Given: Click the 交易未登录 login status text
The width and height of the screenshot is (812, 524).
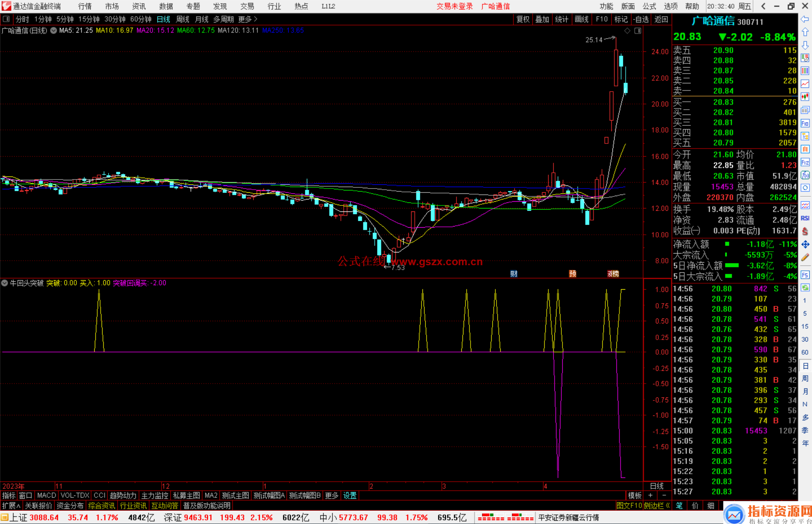Looking at the screenshot, I should (454, 6).
